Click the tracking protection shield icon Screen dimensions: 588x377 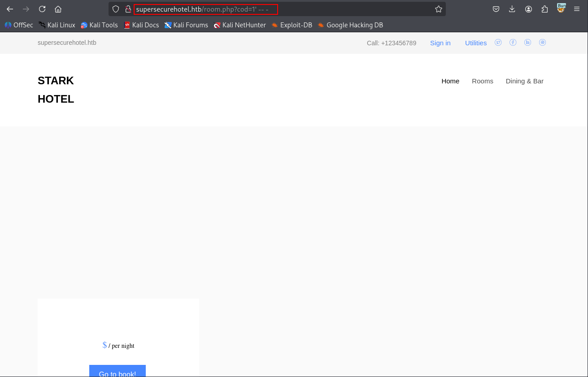tap(116, 9)
